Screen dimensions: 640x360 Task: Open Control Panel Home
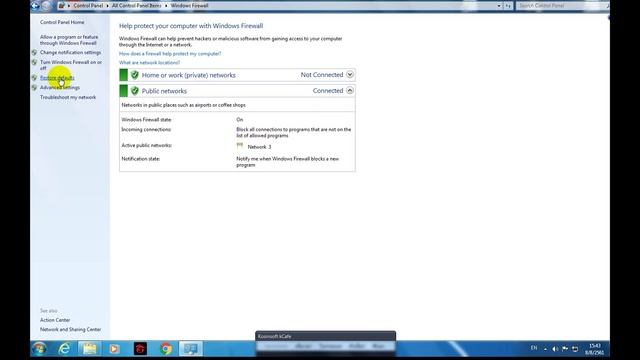pos(62,22)
